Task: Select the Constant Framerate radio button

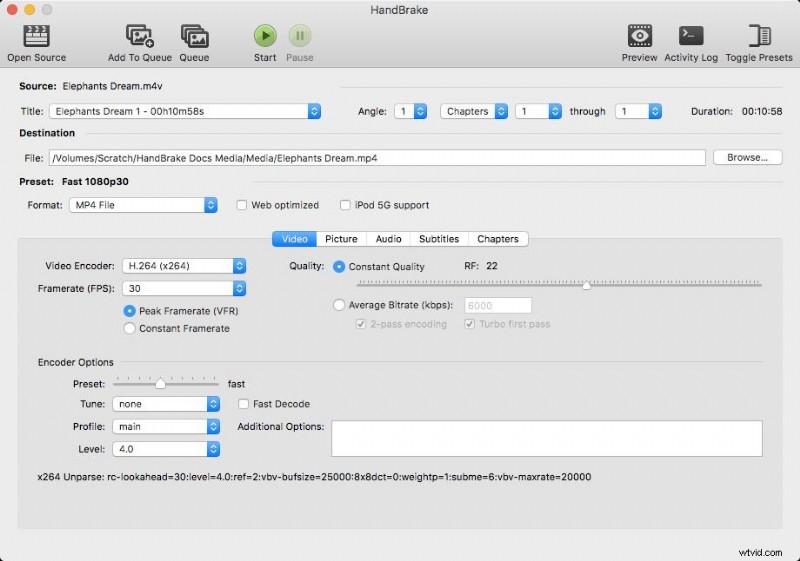Action: 129,328
